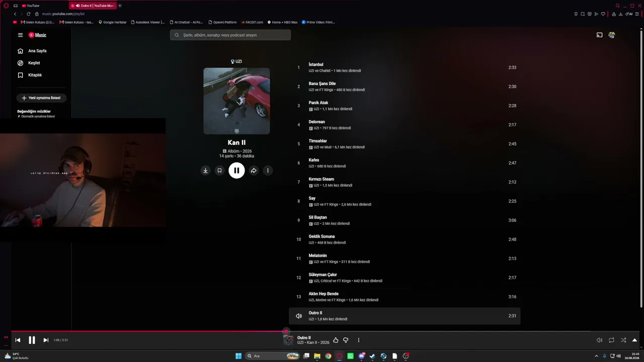Save Kan II album to library

click(219, 170)
